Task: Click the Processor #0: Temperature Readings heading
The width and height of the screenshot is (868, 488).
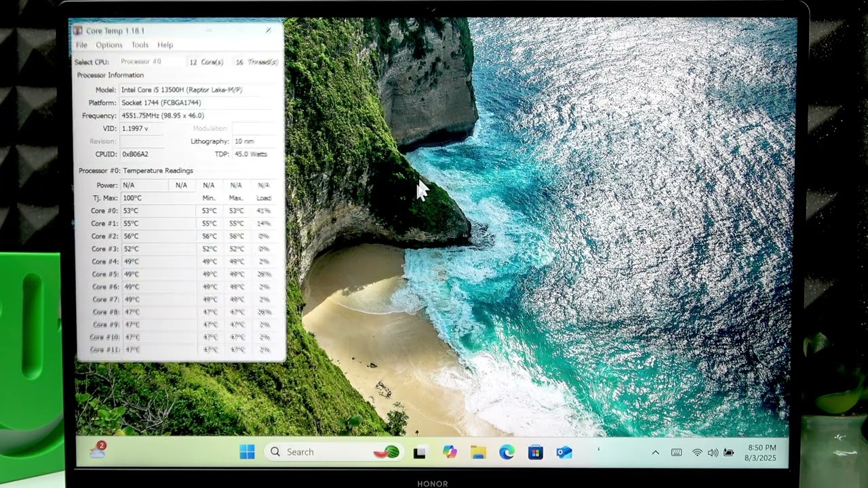Action: pos(136,171)
